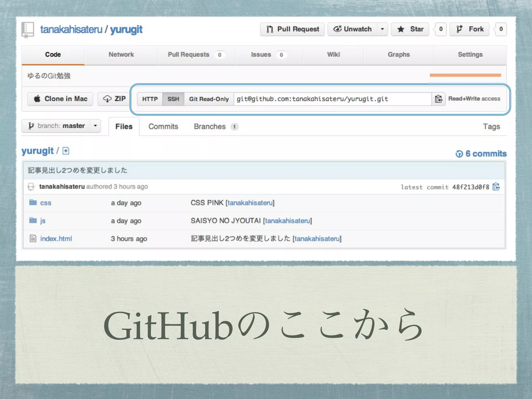Image resolution: width=532 pixels, height=399 pixels.
Task: Open the css folder
Action: coord(46,203)
